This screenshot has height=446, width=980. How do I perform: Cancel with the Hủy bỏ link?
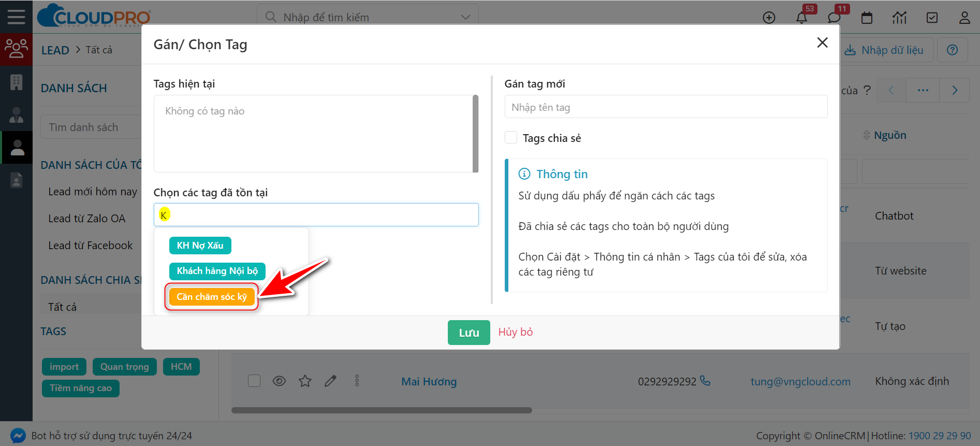click(x=516, y=332)
